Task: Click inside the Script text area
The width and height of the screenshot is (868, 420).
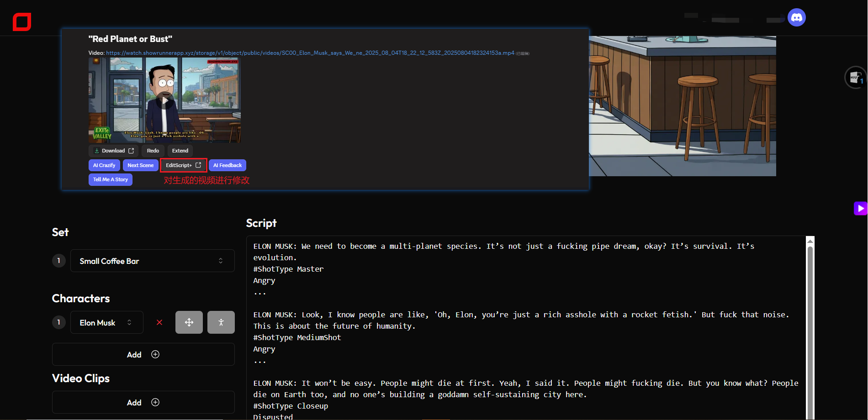Action: (x=526, y=327)
